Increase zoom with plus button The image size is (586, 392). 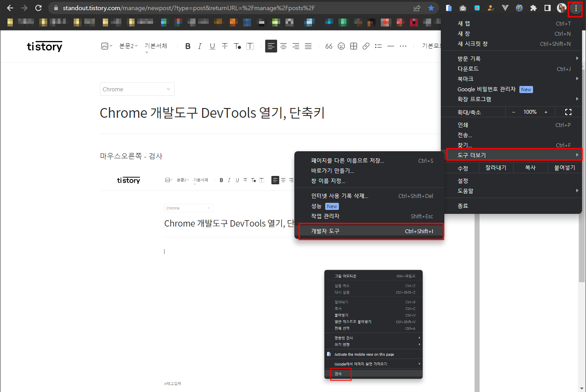pos(546,112)
